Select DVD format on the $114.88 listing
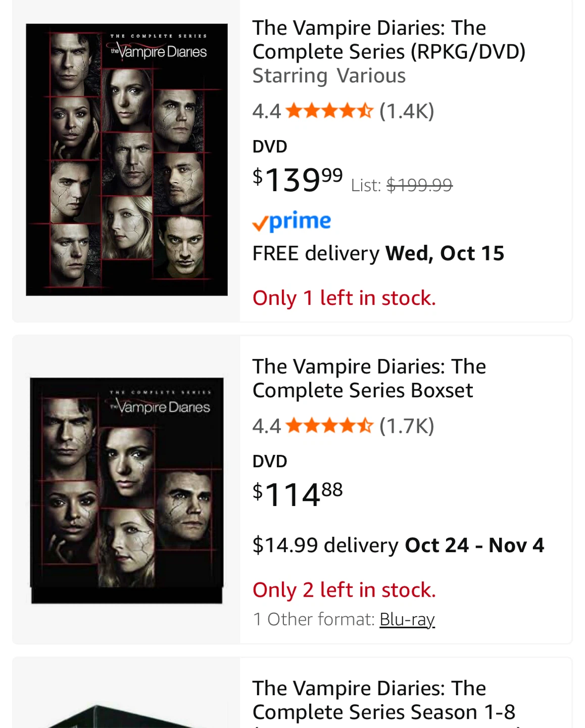Image resolution: width=585 pixels, height=728 pixels. pyautogui.click(x=270, y=461)
